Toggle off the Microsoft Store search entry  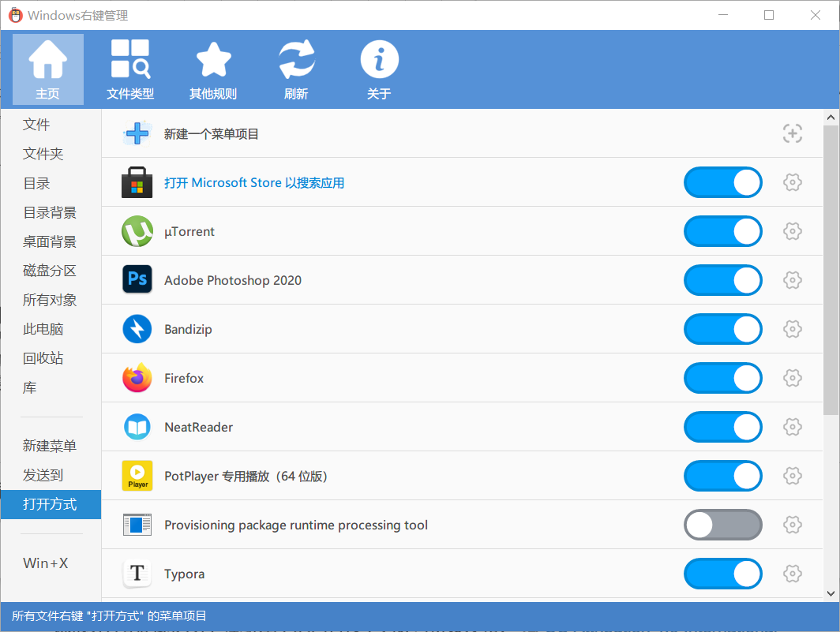point(722,183)
